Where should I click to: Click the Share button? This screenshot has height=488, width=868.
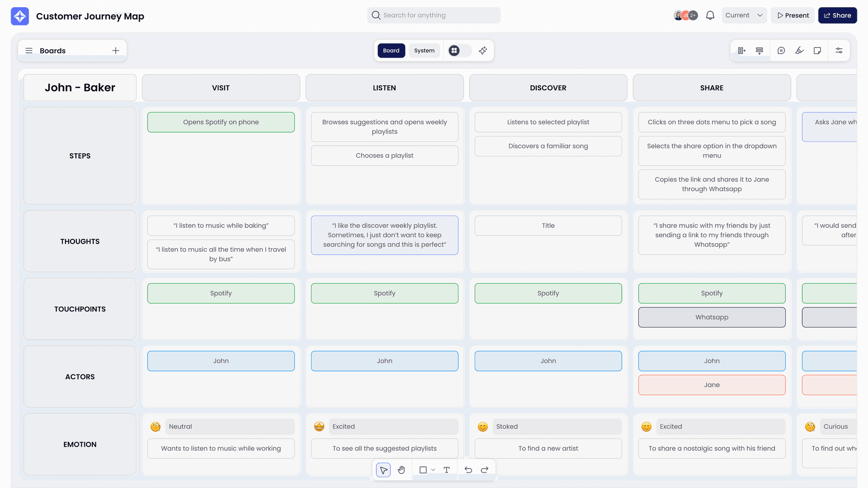837,15
